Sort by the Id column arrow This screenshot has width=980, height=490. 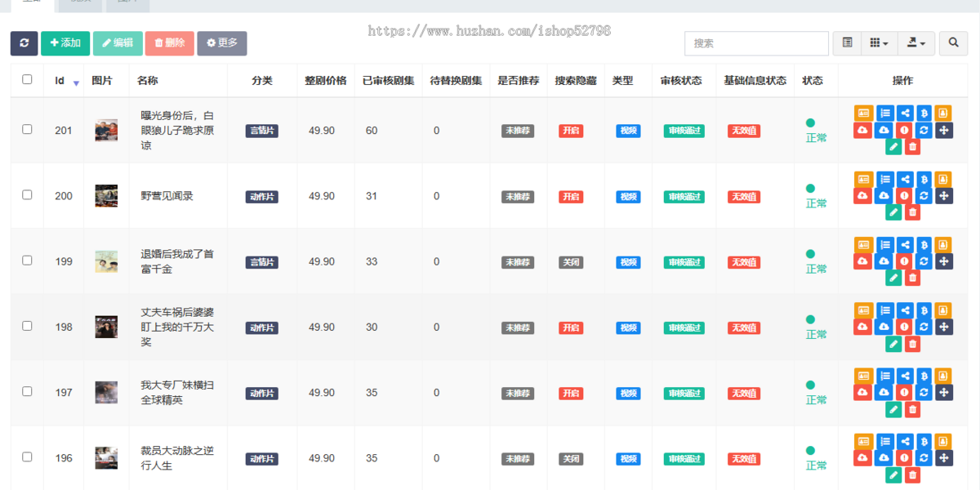coord(76,83)
